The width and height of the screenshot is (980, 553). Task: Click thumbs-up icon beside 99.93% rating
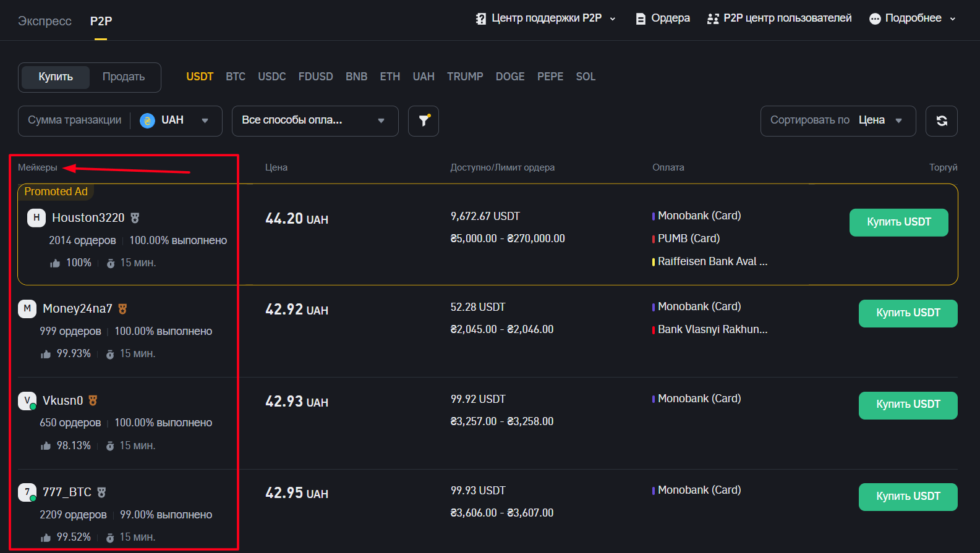click(x=46, y=354)
